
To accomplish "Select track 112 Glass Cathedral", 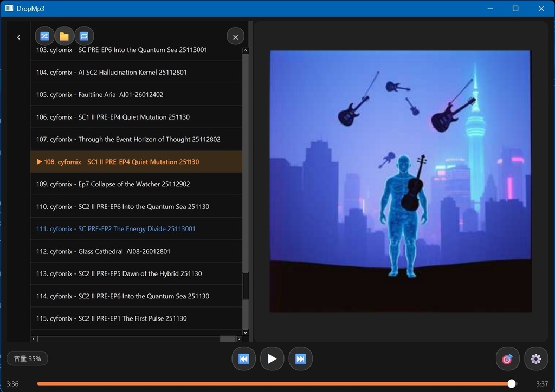I will pyautogui.click(x=136, y=251).
